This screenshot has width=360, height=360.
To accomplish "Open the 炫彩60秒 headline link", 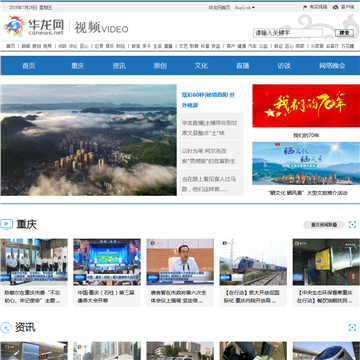I will point(208,100).
